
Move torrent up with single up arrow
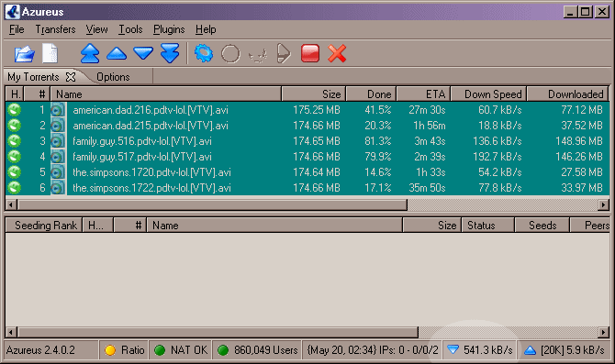[x=117, y=53]
